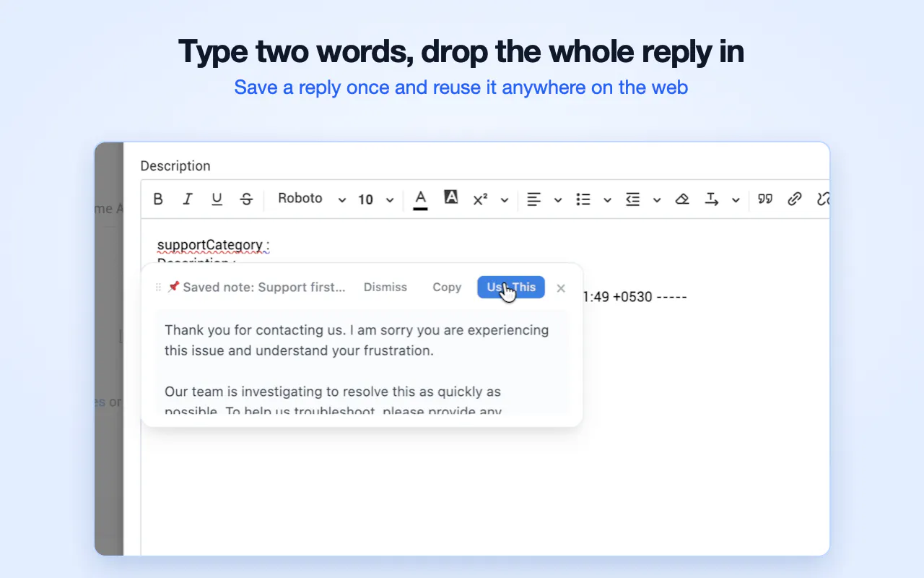Copy the saved note
The image size is (924, 578).
[447, 287]
